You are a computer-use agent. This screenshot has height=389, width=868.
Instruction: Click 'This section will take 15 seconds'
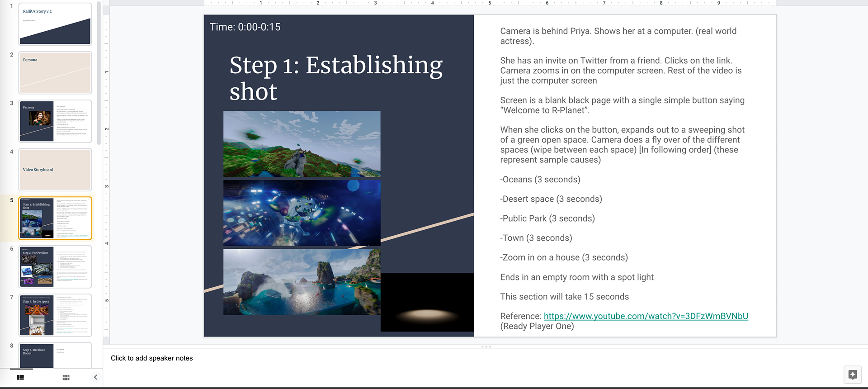click(x=564, y=297)
